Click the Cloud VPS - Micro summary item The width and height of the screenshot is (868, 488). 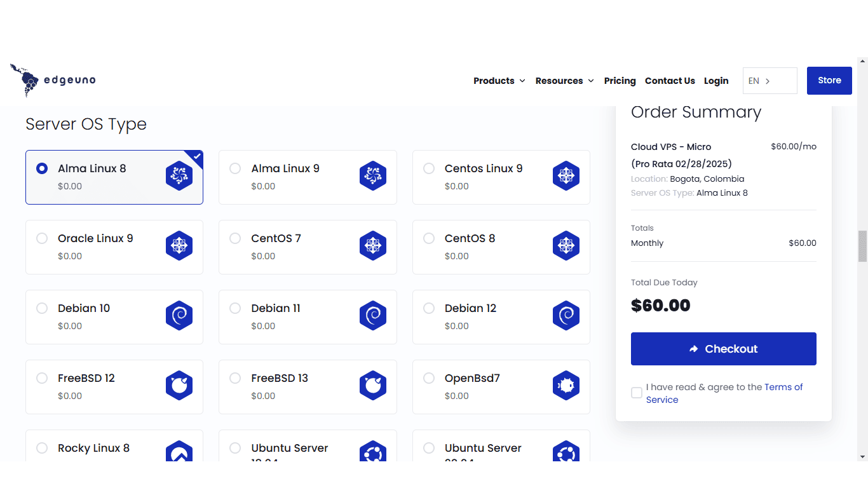[x=671, y=147]
